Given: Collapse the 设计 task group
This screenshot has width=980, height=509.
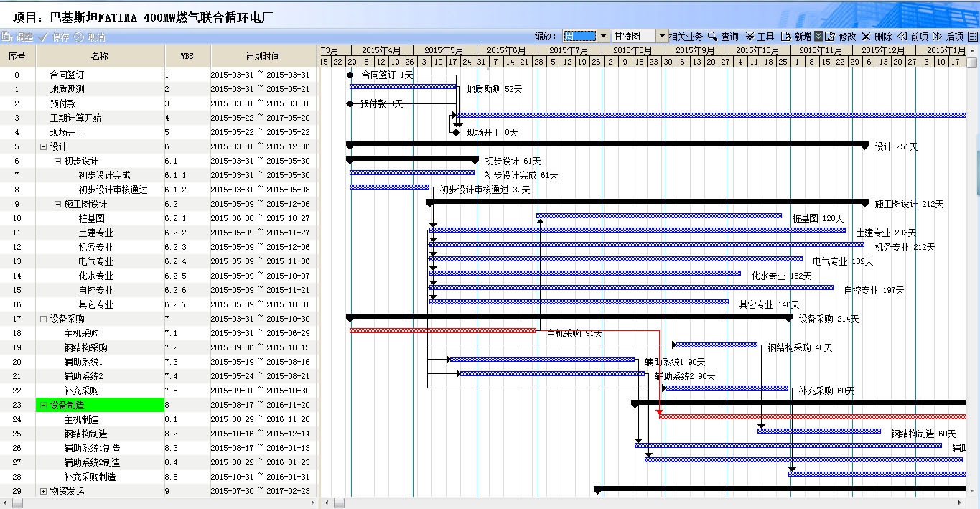Looking at the screenshot, I should pos(43,146).
